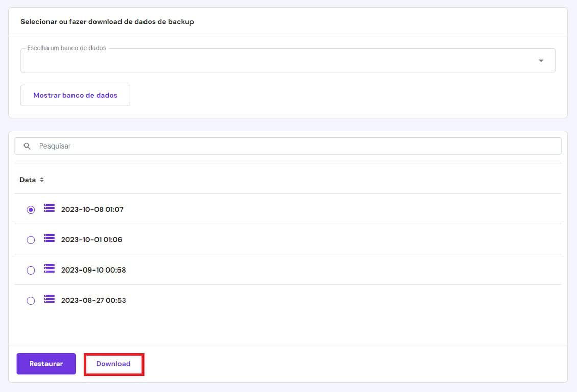This screenshot has width=577, height=392.
Task: Select the 2023-09-10 00:58 backup radio button
Action: click(30, 269)
